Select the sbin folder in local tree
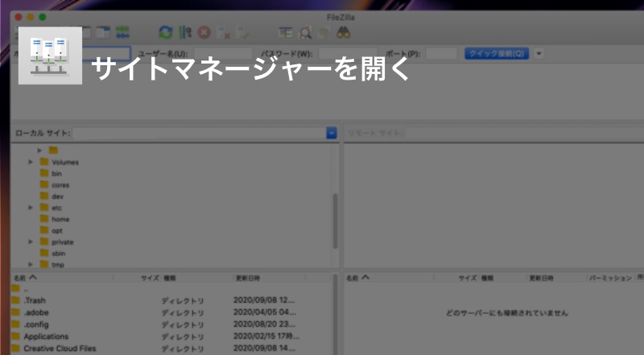 click(58, 253)
